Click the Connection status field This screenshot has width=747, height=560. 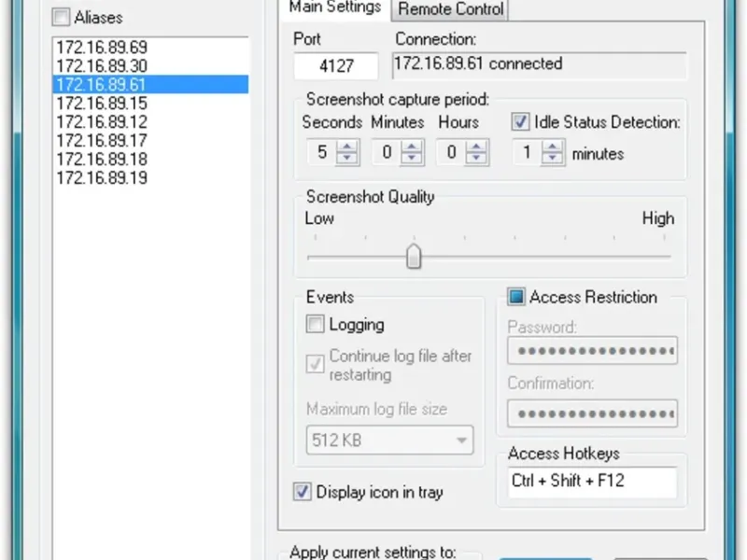[540, 65]
